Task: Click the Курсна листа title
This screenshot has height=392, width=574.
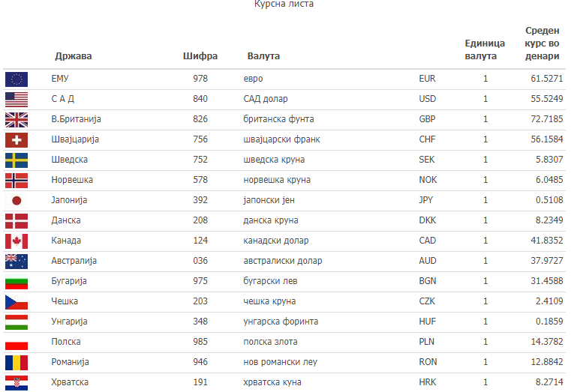Action: [284, 4]
